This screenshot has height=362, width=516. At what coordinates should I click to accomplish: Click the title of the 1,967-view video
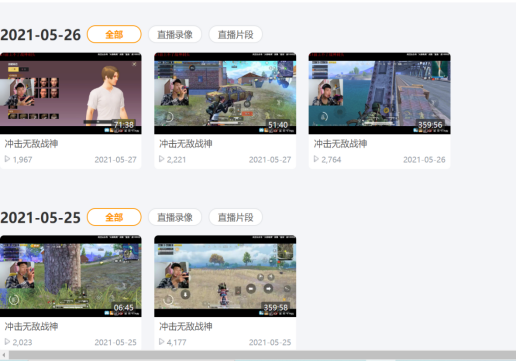click(31, 144)
